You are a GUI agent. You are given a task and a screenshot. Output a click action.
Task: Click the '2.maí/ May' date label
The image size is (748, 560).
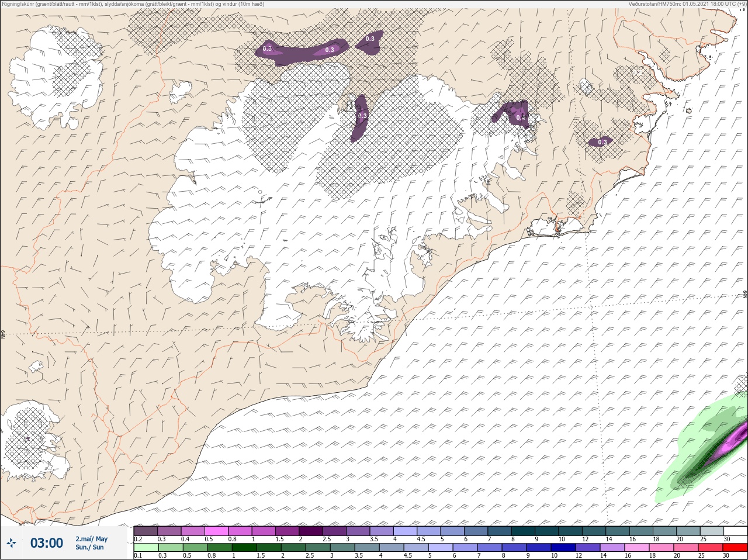pyautogui.click(x=91, y=539)
